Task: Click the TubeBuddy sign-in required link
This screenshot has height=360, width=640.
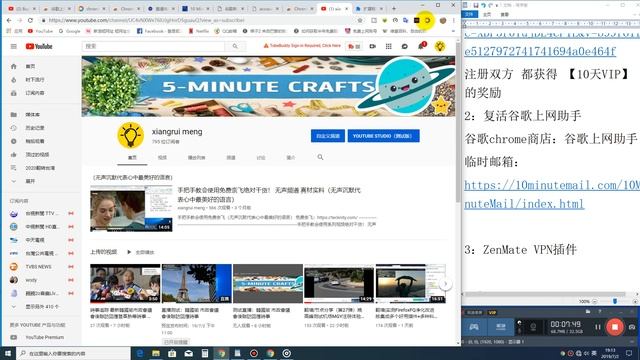Action: point(302,46)
